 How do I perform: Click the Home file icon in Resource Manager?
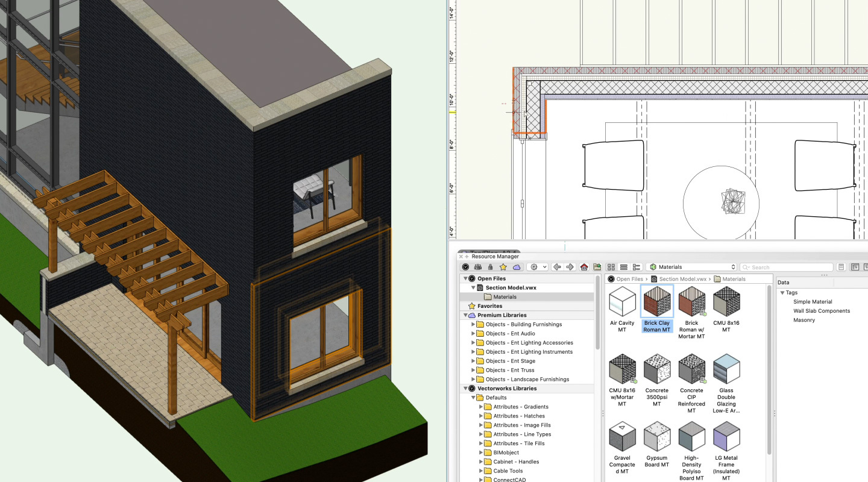pos(584,267)
